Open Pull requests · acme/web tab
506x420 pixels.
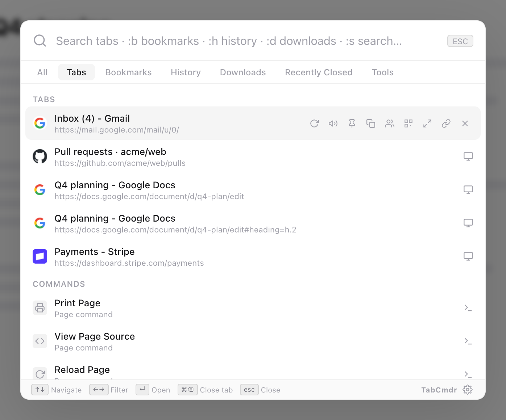point(253,156)
